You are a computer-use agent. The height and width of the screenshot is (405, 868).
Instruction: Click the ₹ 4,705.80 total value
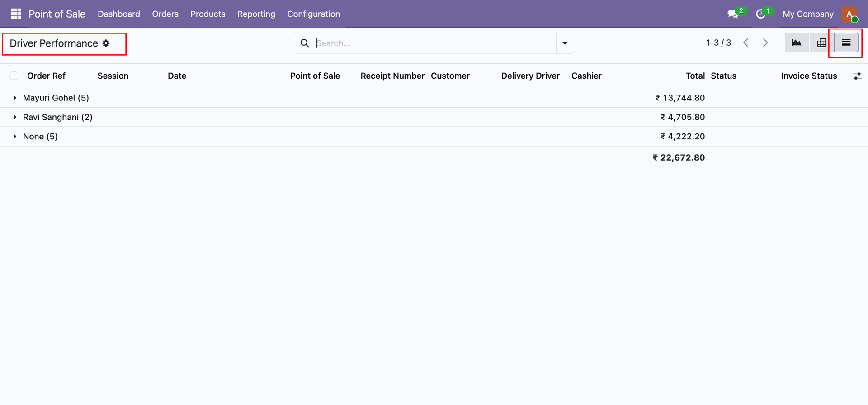click(x=683, y=117)
